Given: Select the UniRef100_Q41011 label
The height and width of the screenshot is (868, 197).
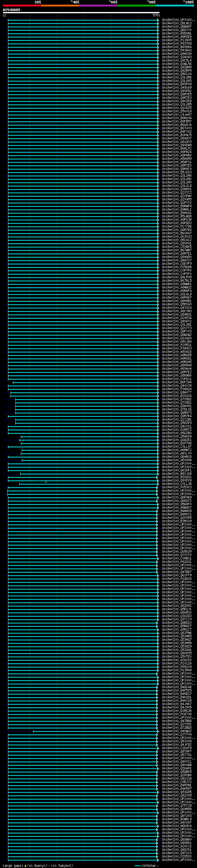Looking at the screenshot, I should (177, 426).
